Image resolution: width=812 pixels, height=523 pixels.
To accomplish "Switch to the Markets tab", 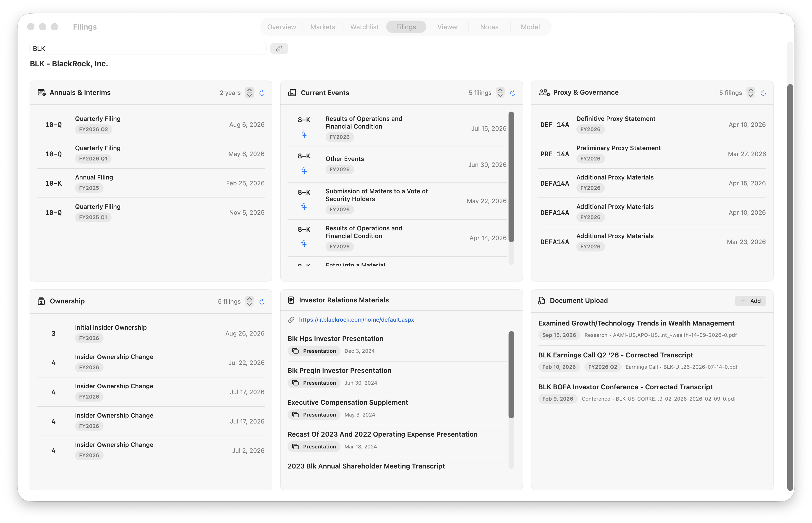I will [323, 27].
